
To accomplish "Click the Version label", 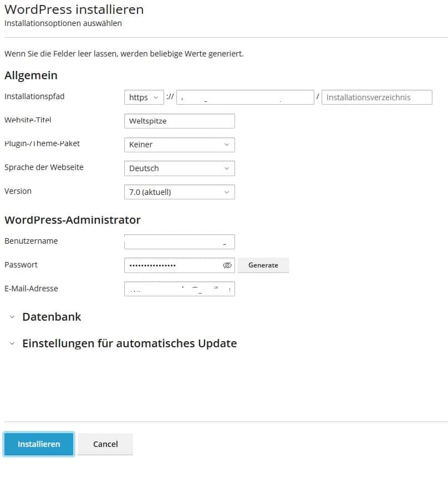I will click(x=18, y=191).
